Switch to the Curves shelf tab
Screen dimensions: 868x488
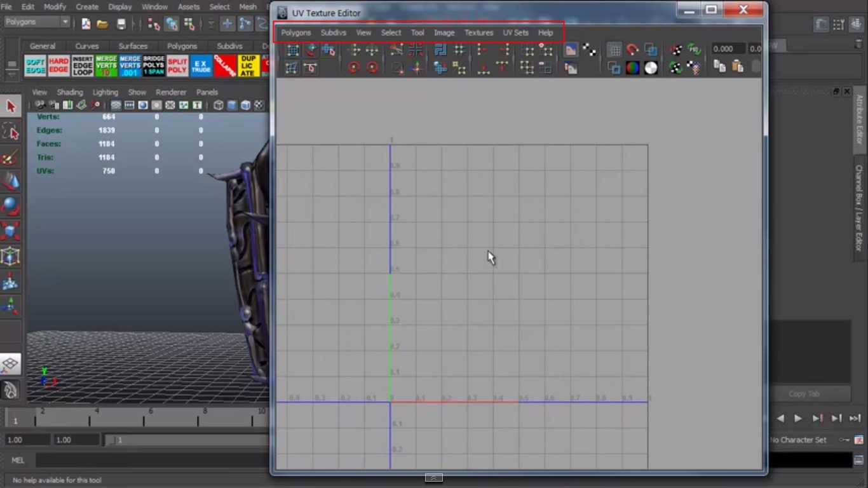coord(87,46)
